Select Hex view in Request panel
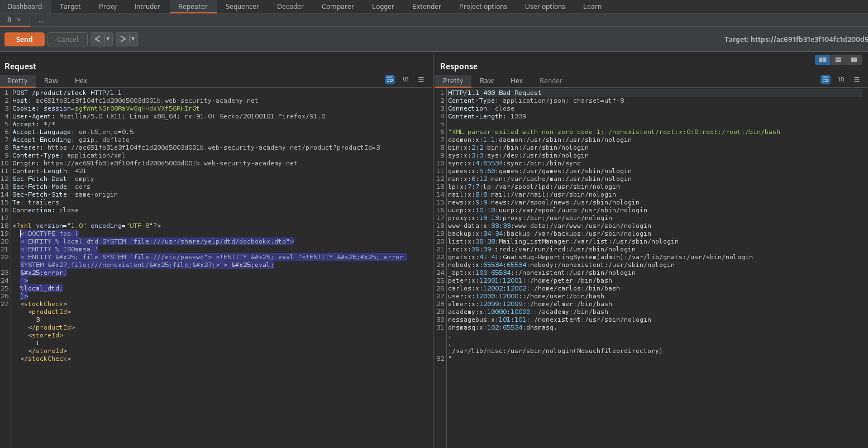This screenshot has height=448, width=868. tap(81, 80)
